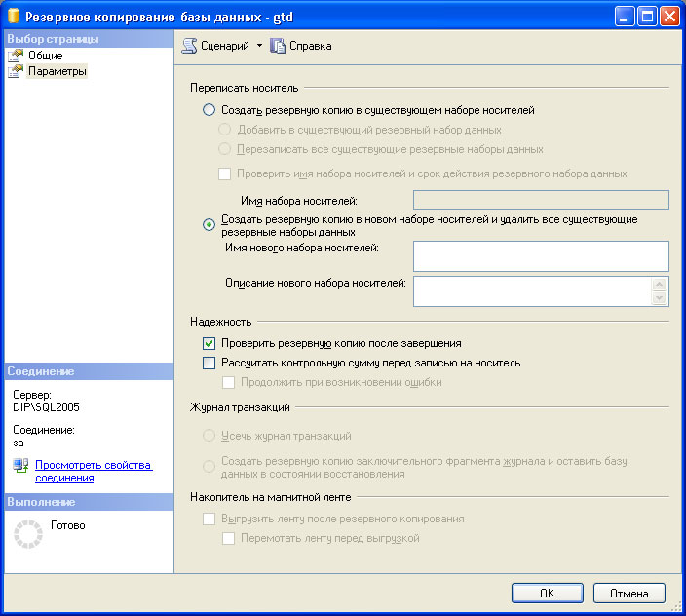The width and height of the screenshot is (686, 616).
Task: Maximize the backup dialog window
Action: coord(647,17)
